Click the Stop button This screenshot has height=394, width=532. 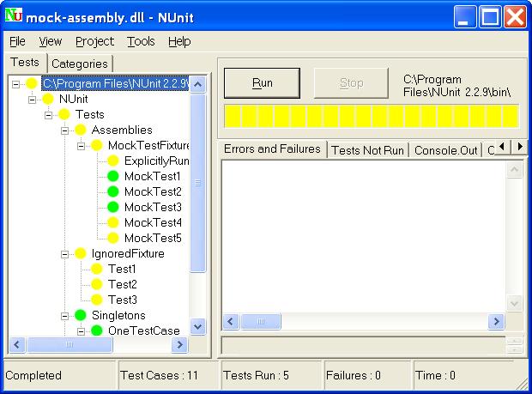click(x=351, y=83)
